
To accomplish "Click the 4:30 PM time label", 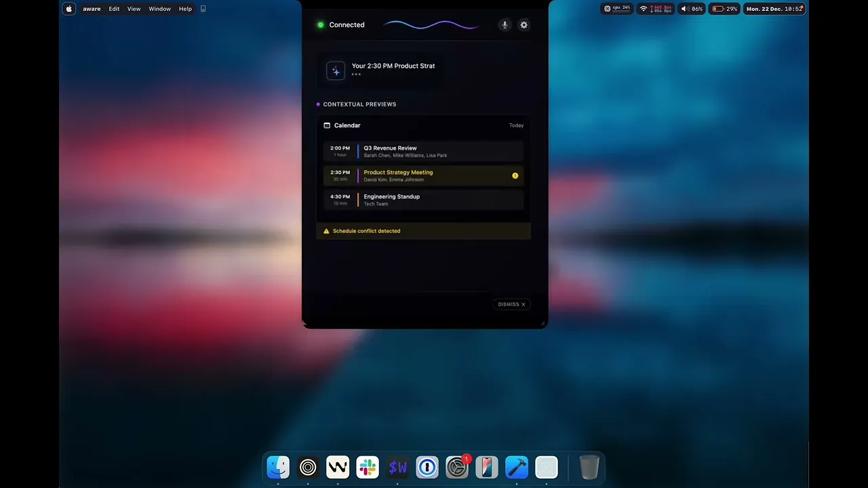I will (x=340, y=197).
